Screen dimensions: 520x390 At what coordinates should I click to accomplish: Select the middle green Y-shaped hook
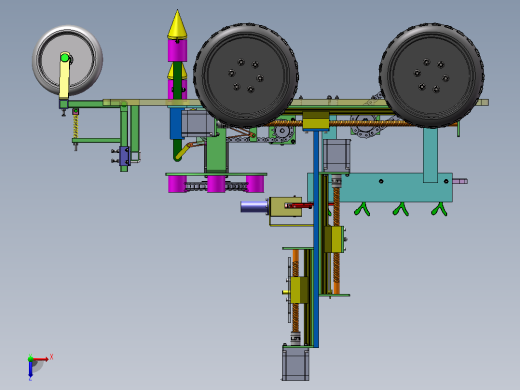point(401,209)
